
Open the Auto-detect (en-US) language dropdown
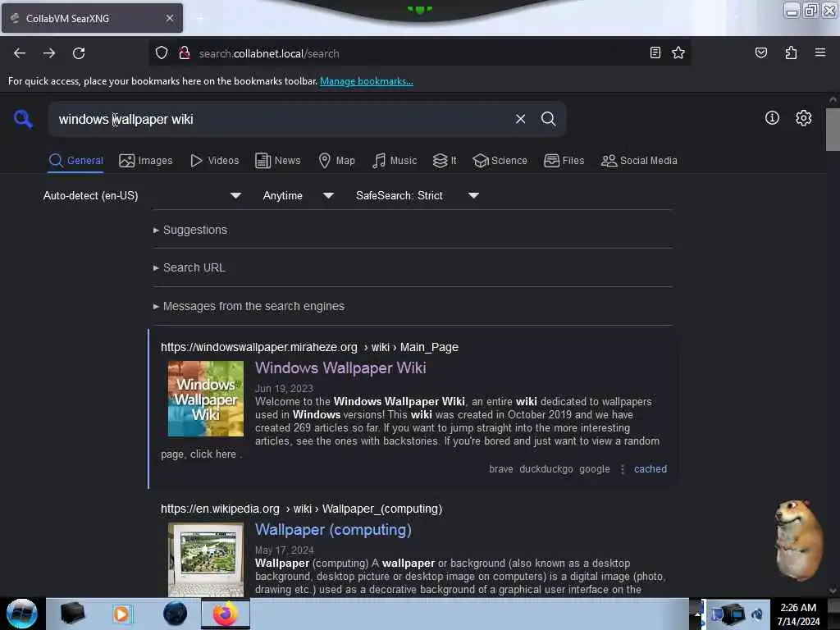coord(142,195)
